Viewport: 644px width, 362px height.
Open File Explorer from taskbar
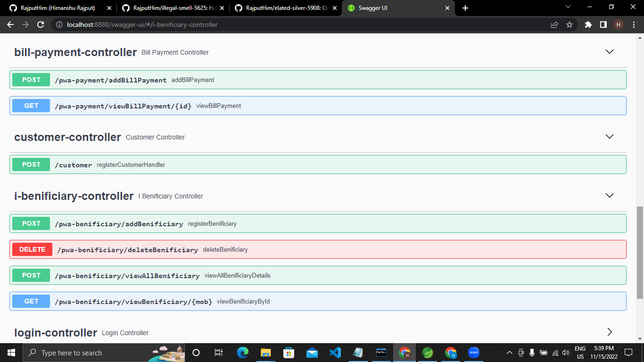pos(266,353)
